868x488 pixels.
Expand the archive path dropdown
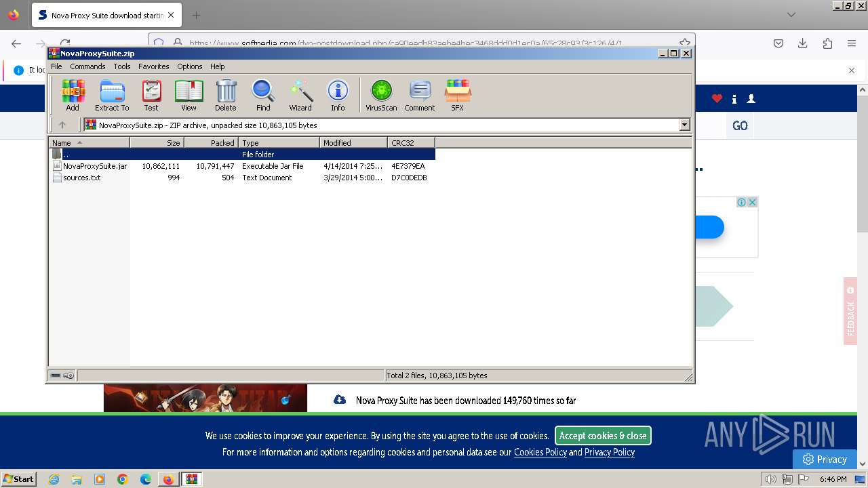(x=684, y=125)
